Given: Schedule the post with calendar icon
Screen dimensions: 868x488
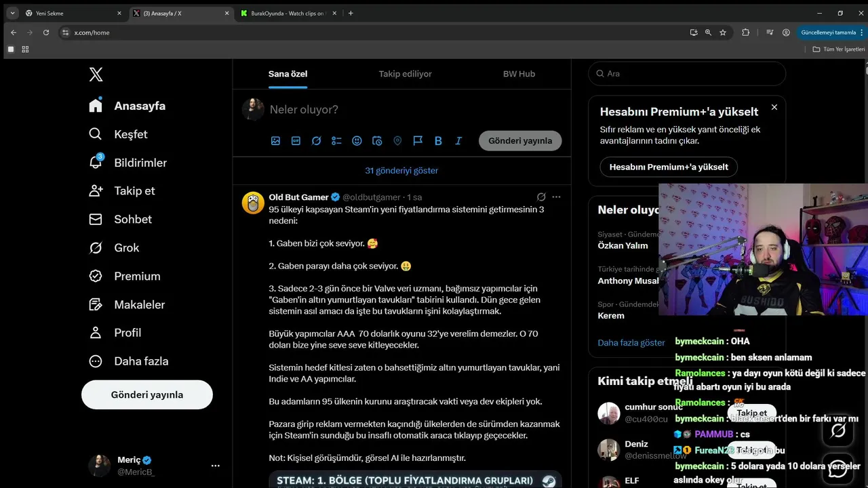Looking at the screenshot, I should (x=377, y=141).
